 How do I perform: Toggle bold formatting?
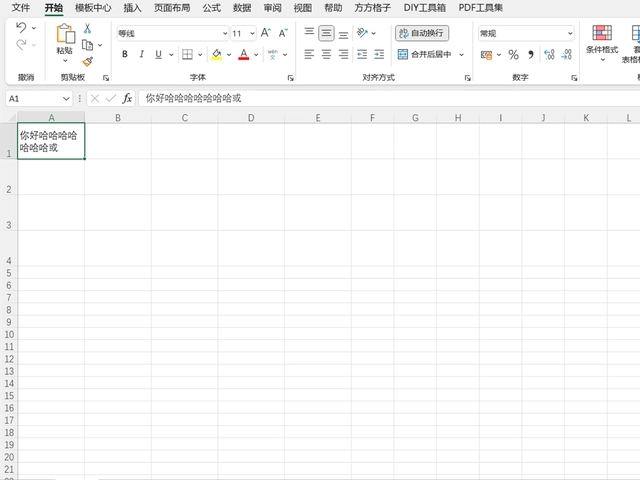coord(125,54)
